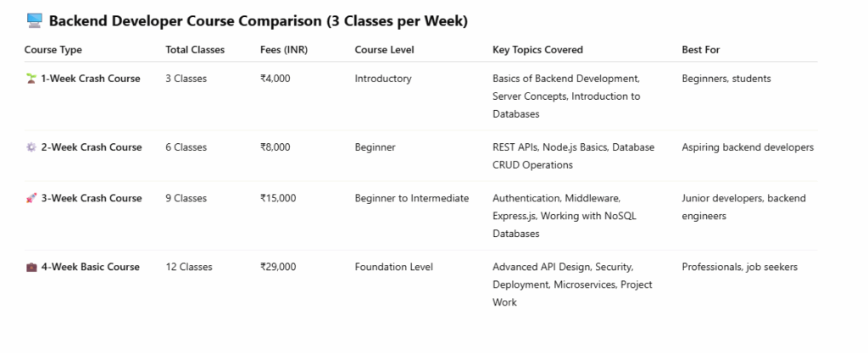Click the ₹4,000 fee cell
Screen dimensions: 868x353
click(275, 79)
